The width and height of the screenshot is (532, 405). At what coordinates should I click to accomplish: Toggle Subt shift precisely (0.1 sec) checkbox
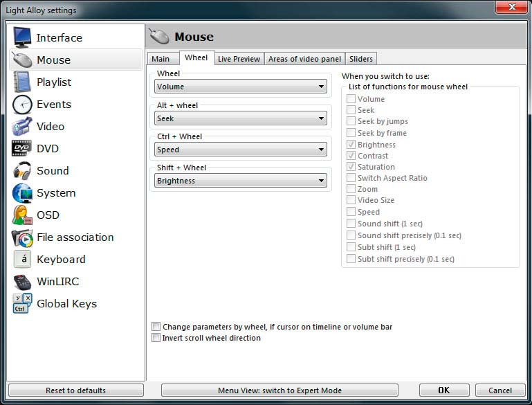pyautogui.click(x=351, y=259)
